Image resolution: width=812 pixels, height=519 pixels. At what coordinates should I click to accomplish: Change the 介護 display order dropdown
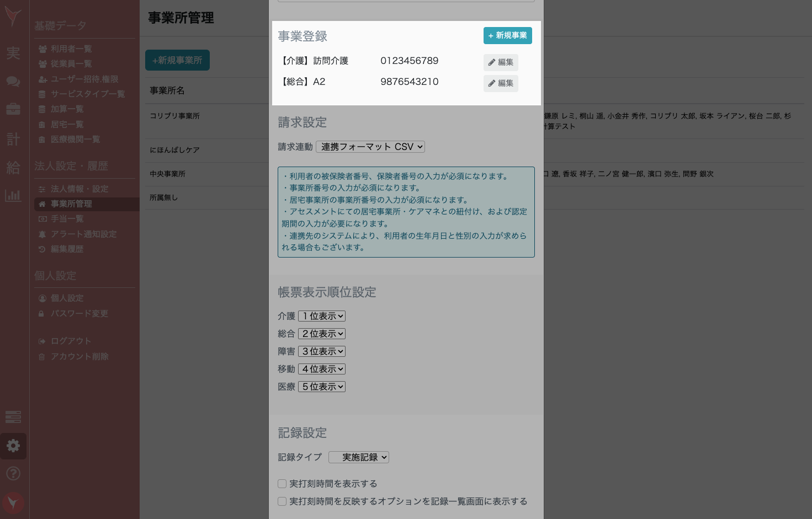[321, 315]
